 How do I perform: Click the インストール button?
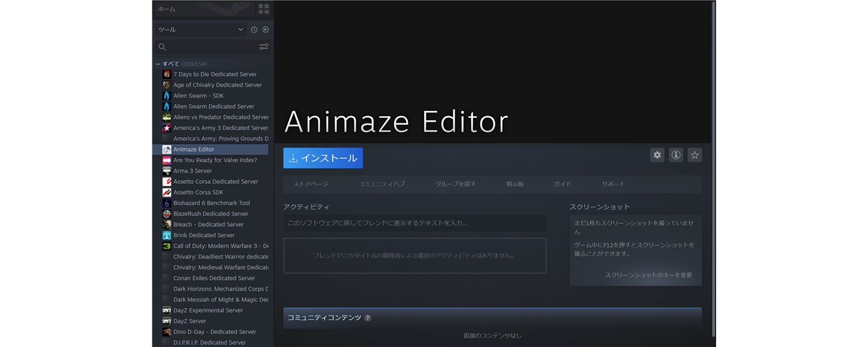[x=323, y=158]
